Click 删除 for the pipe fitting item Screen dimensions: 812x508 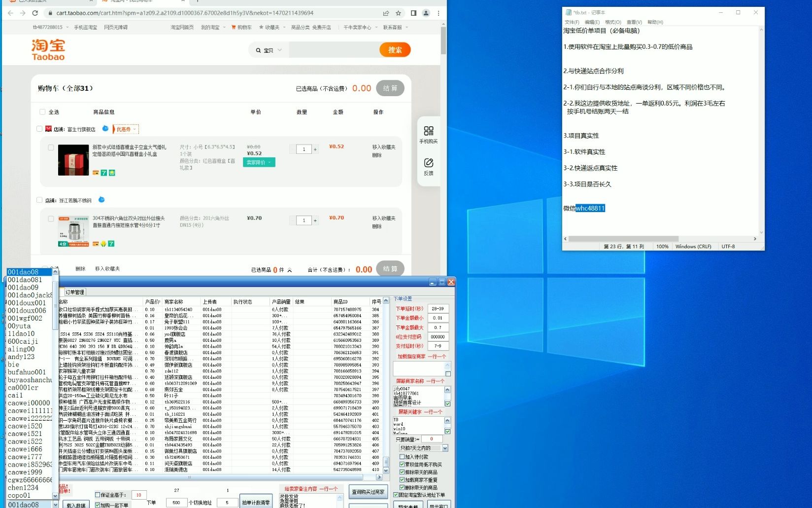377,226
